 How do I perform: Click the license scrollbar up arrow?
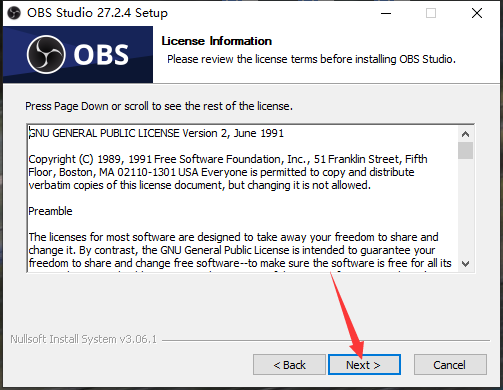[x=466, y=134]
